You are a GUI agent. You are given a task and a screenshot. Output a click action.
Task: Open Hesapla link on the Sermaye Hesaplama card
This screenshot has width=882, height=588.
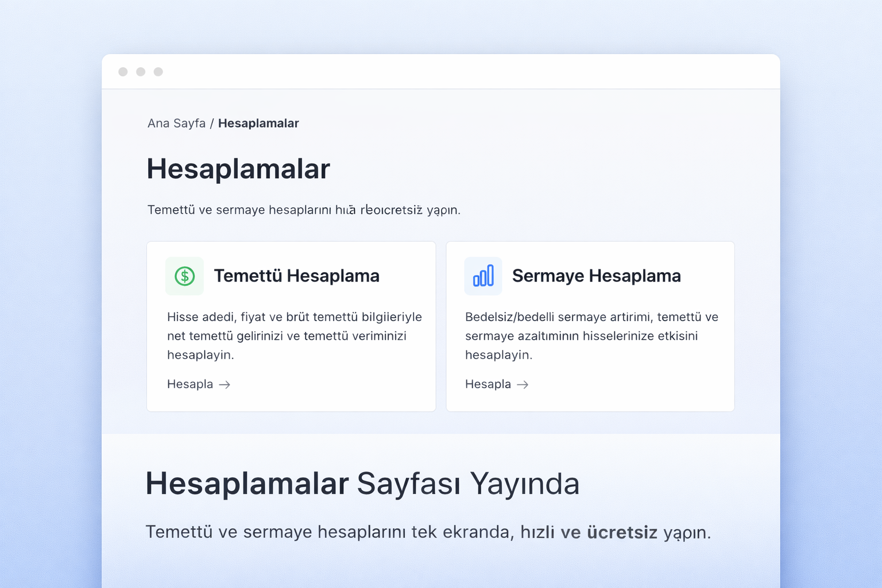488,384
